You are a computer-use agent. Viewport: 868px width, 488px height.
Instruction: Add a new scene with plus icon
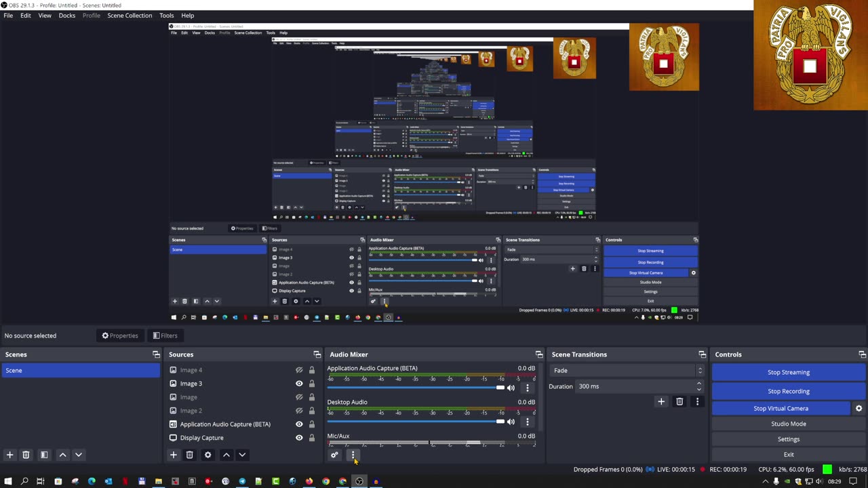point(9,455)
